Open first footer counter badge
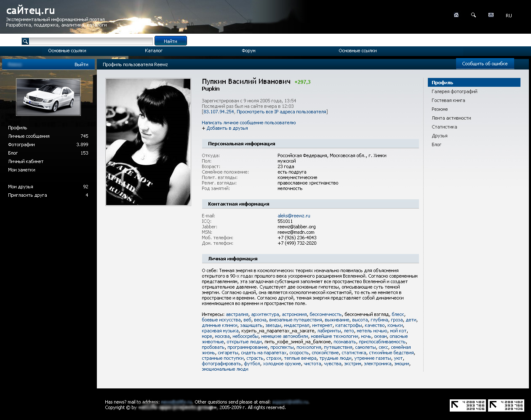This screenshot has height=420, width=531. (468, 405)
